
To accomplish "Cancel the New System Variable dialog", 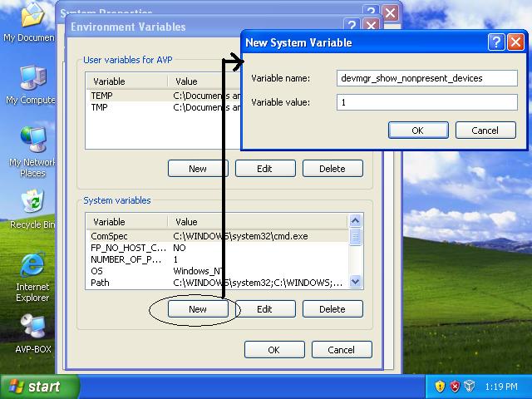I will [485, 131].
